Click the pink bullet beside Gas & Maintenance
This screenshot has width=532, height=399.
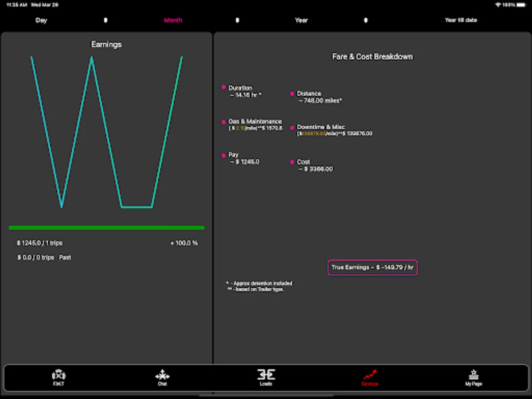click(224, 121)
